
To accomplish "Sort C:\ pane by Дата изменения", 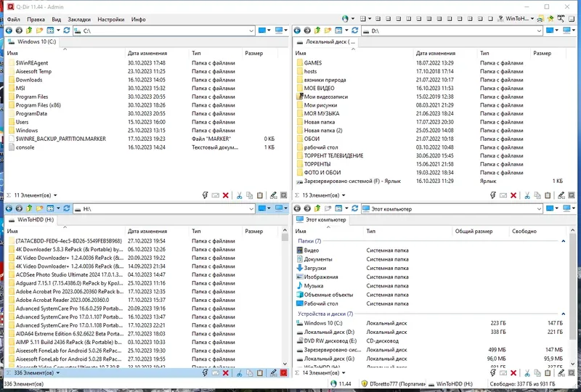I will pyautogui.click(x=157, y=53).
